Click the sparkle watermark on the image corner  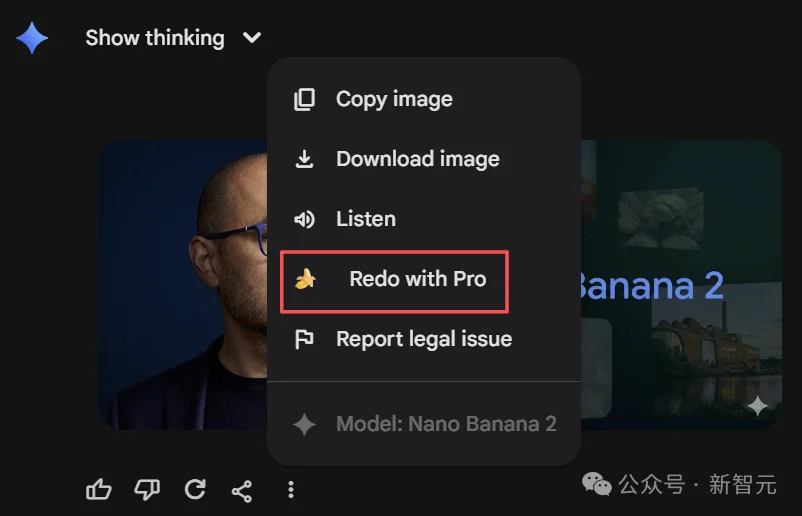758,405
